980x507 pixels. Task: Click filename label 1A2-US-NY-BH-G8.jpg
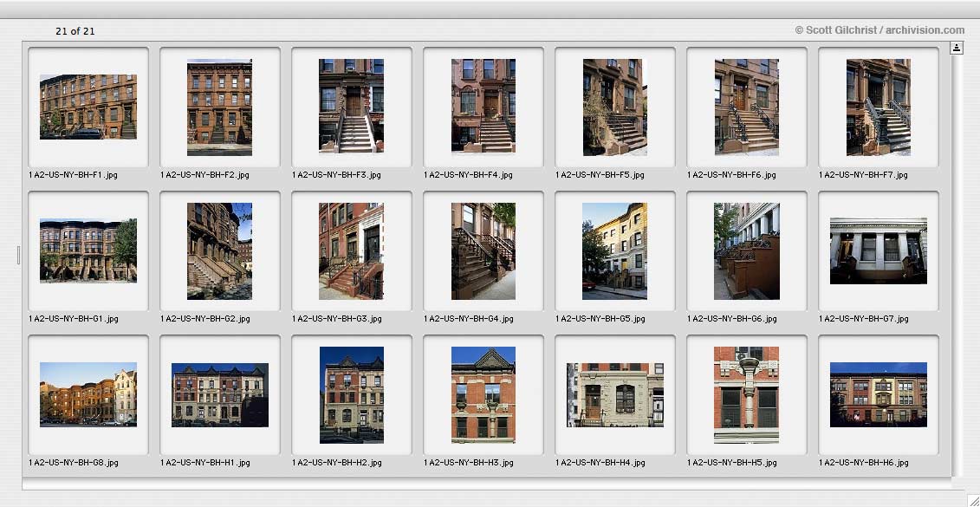[x=74, y=463]
